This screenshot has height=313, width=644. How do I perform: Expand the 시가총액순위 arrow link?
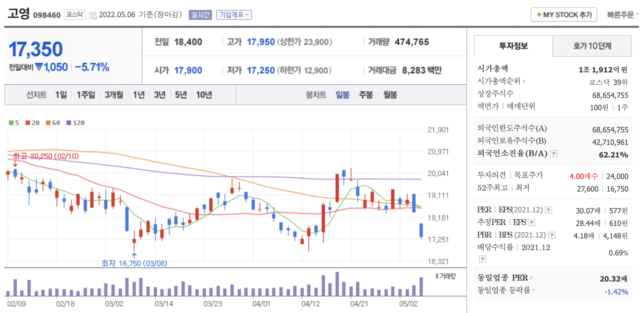524,81
